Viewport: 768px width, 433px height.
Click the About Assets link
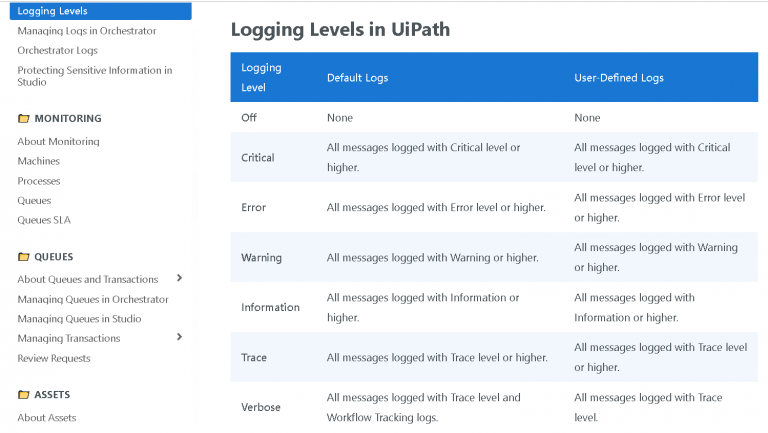tap(47, 418)
